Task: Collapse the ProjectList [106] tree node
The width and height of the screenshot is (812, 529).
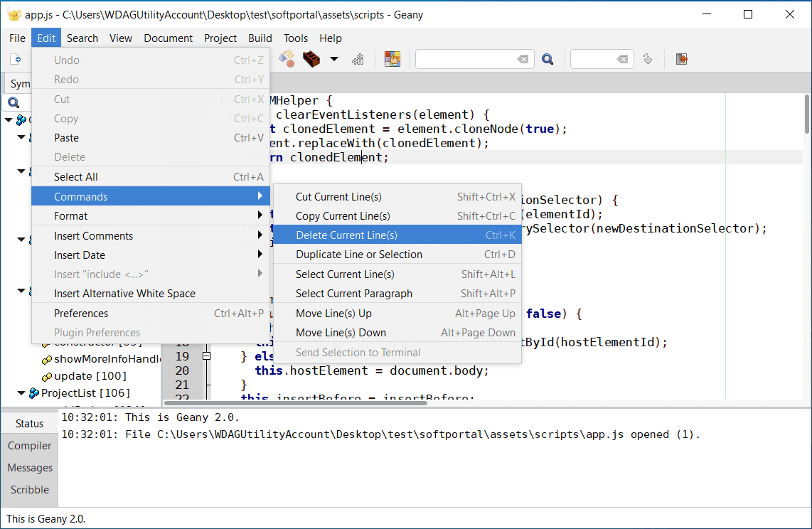Action: point(21,393)
